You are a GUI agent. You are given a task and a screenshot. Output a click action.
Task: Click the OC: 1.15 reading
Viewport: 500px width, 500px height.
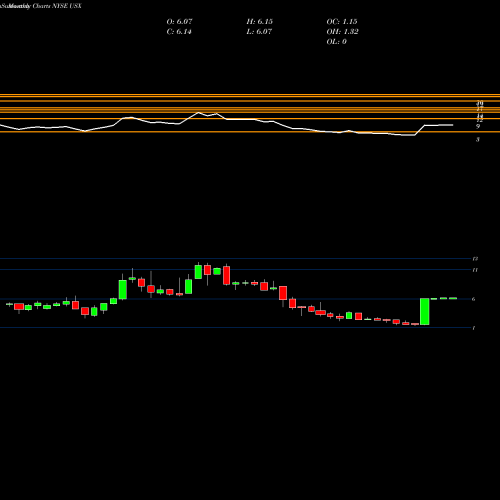pos(342,22)
